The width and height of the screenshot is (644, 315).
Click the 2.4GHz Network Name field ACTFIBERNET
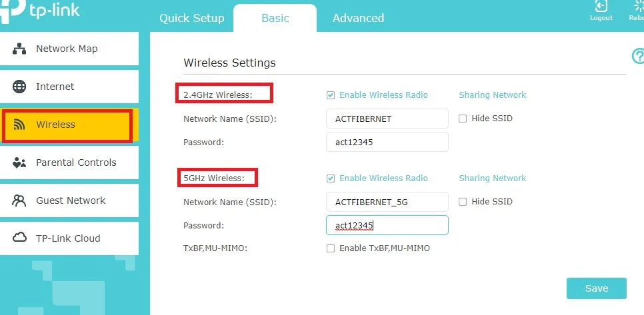point(387,119)
